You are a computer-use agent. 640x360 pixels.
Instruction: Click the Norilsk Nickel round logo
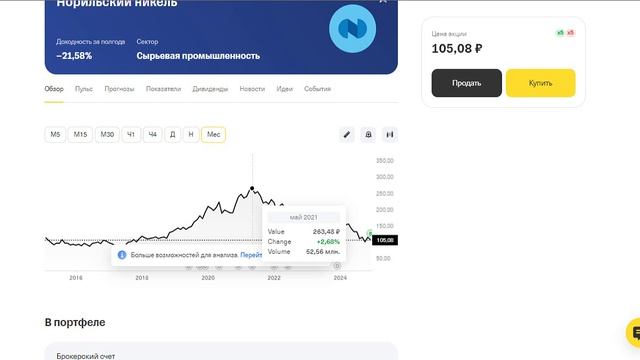pos(353,29)
